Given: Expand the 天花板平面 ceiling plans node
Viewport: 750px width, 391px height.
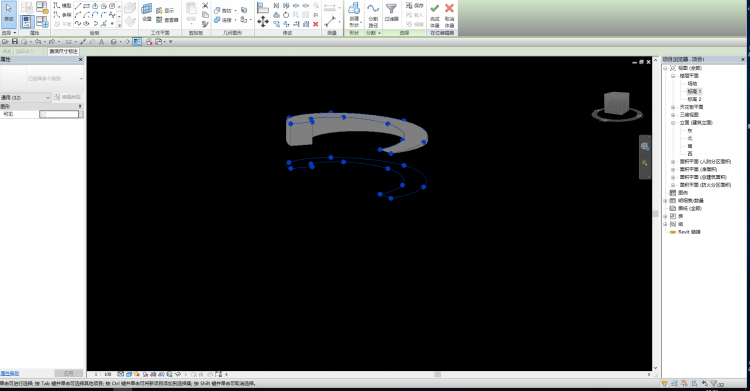Looking at the screenshot, I should tap(673, 107).
